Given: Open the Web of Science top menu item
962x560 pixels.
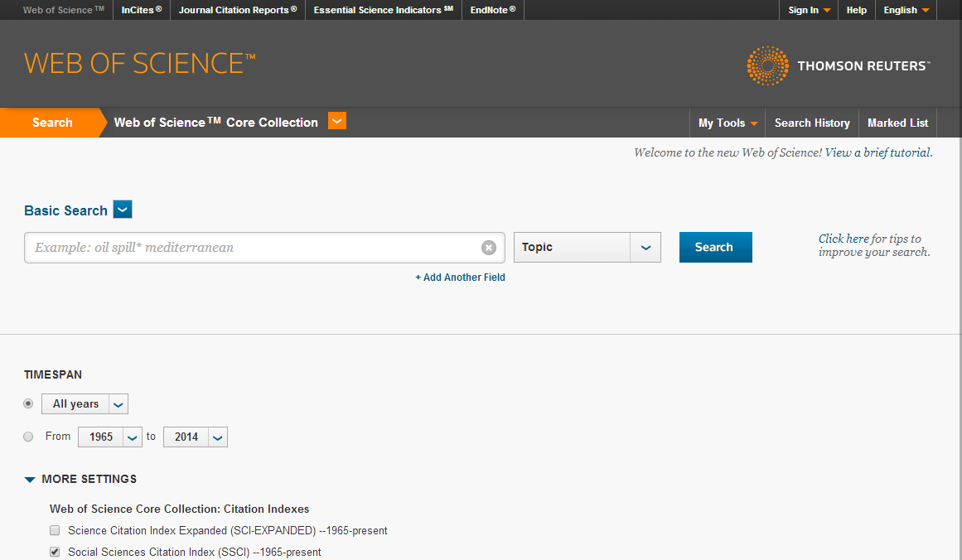Looking at the screenshot, I should [x=63, y=10].
